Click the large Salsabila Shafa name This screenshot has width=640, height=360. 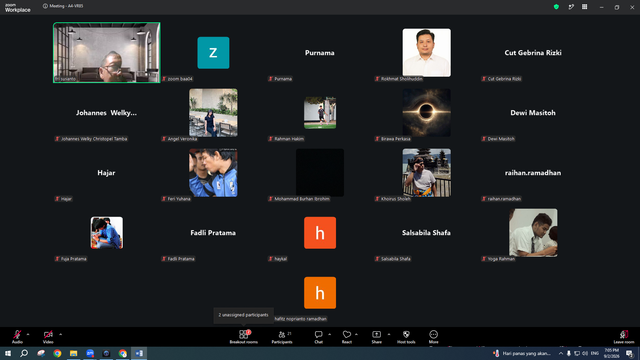pyautogui.click(x=426, y=233)
